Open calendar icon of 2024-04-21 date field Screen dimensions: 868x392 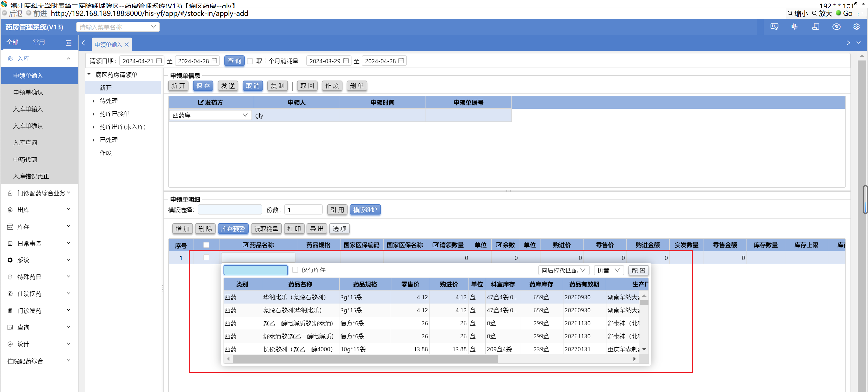pyautogui.click(x=159, y=61)
